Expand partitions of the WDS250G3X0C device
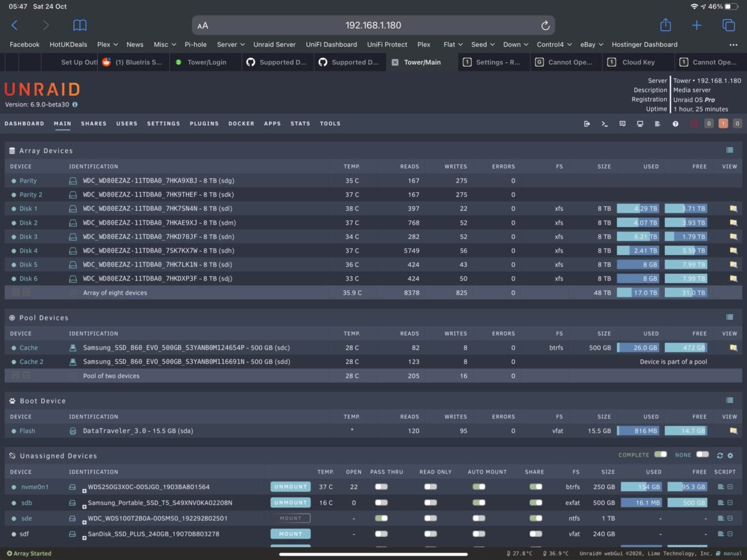Screen dimensions: 747x560 coord(85,491)
